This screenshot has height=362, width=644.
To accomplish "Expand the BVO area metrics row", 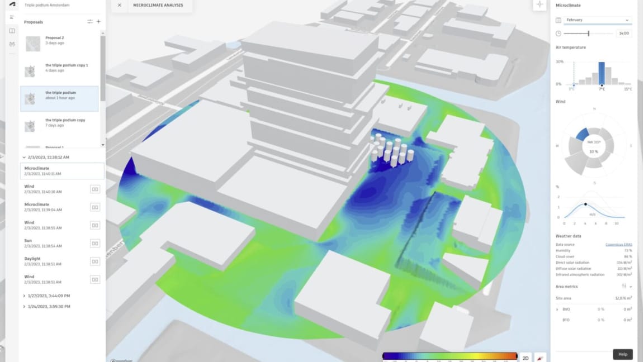I will (557, 309).
